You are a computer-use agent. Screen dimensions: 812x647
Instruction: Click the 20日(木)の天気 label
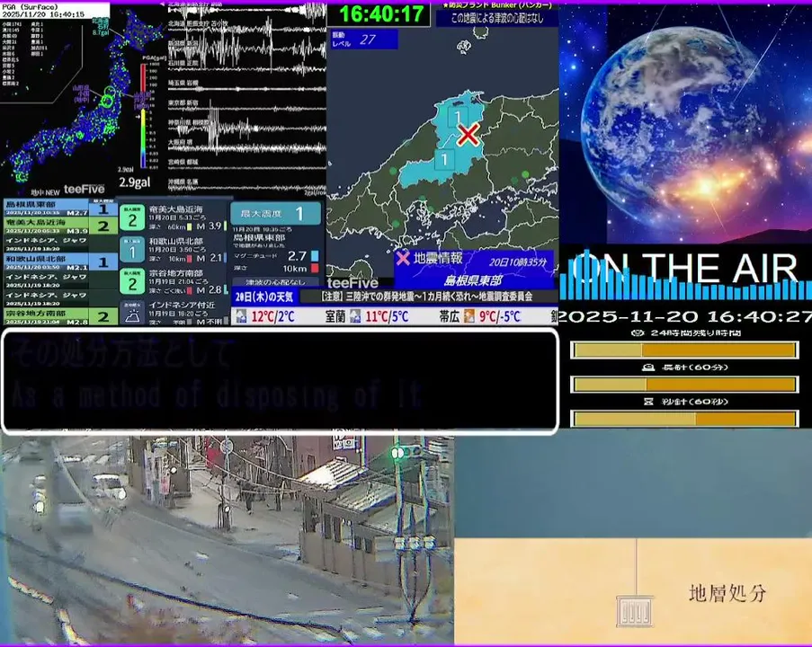[x=264, y=297]
